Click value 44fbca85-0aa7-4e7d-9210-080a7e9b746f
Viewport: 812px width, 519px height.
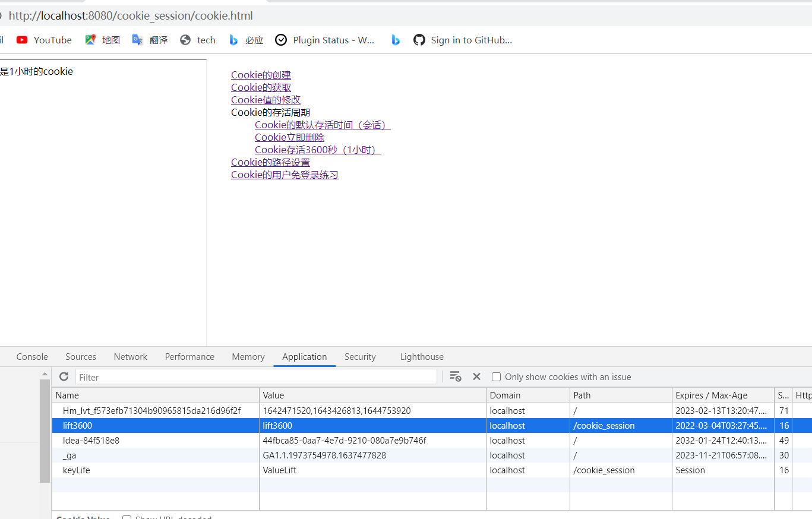click(x=372, y=441)
